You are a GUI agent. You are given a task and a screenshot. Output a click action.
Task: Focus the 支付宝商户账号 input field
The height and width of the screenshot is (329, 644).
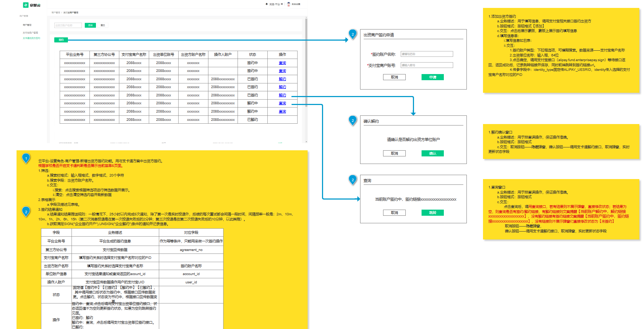(x=427, y=65)
